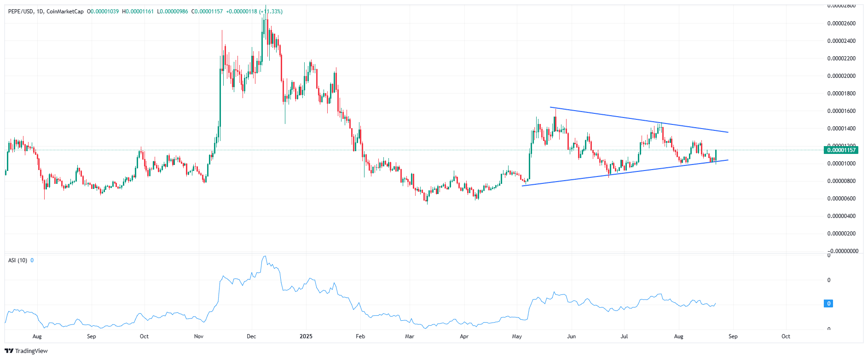The width and height of the screenshot is (868, 359).
Task: Click the Jul label on time axis
Action: [x=624, y=336]
